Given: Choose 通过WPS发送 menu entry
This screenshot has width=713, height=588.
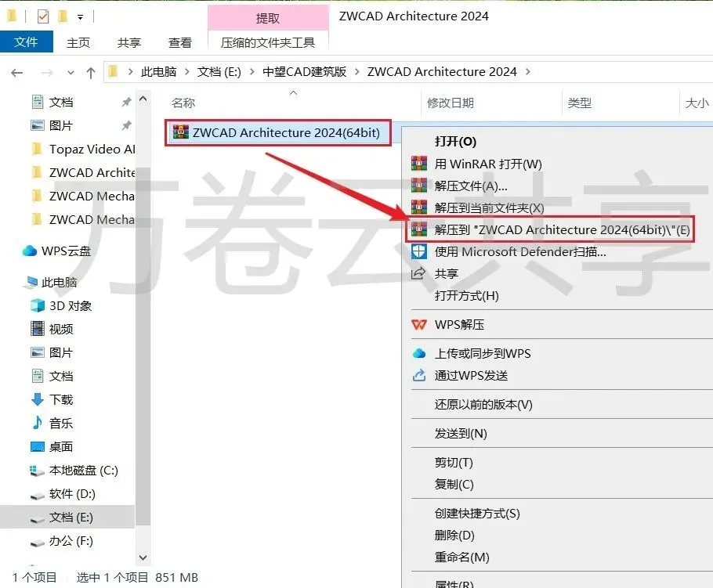Looking at the screenshot, I should (471, 376).
